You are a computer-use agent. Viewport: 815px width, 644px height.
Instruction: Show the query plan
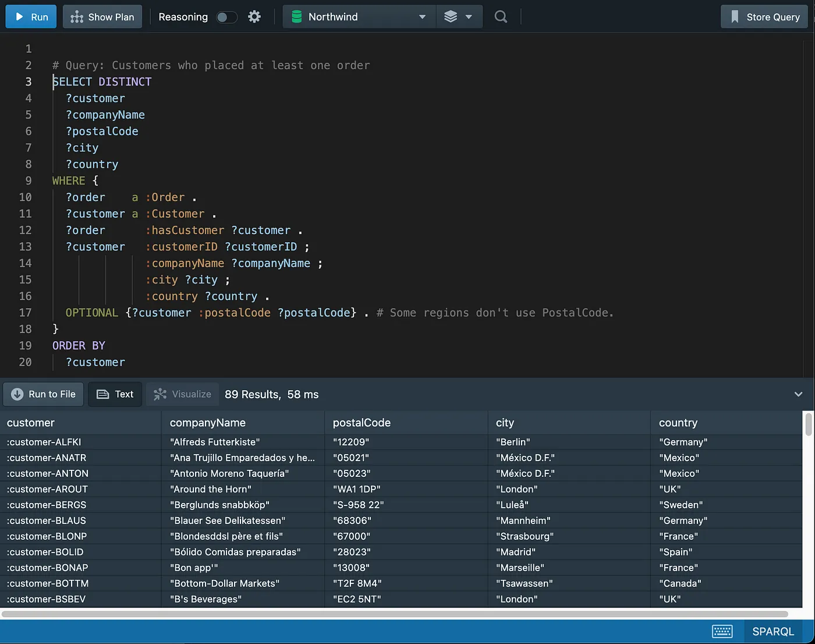pyautogui.click(x=102, y=17)
